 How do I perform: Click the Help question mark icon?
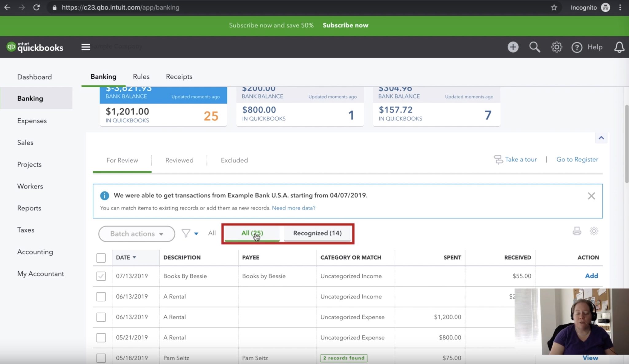(x=577, y=47)
